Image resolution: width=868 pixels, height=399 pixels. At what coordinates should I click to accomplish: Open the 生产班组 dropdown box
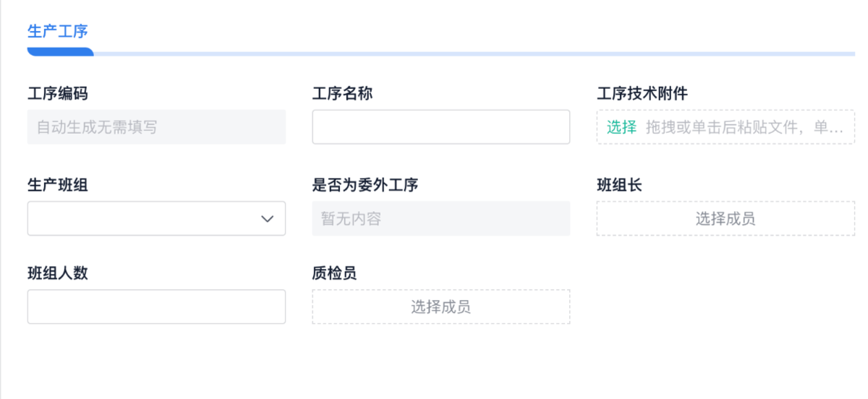145,218
